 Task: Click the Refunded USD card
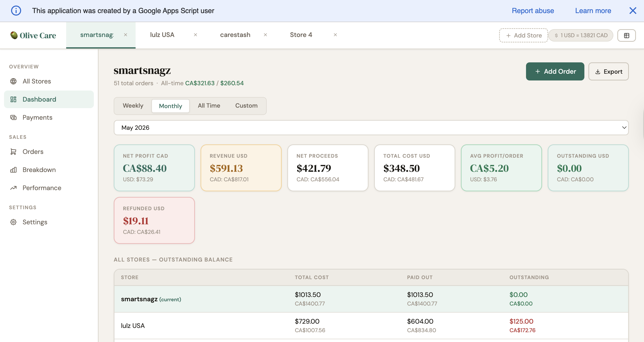(x=154, y=220)
